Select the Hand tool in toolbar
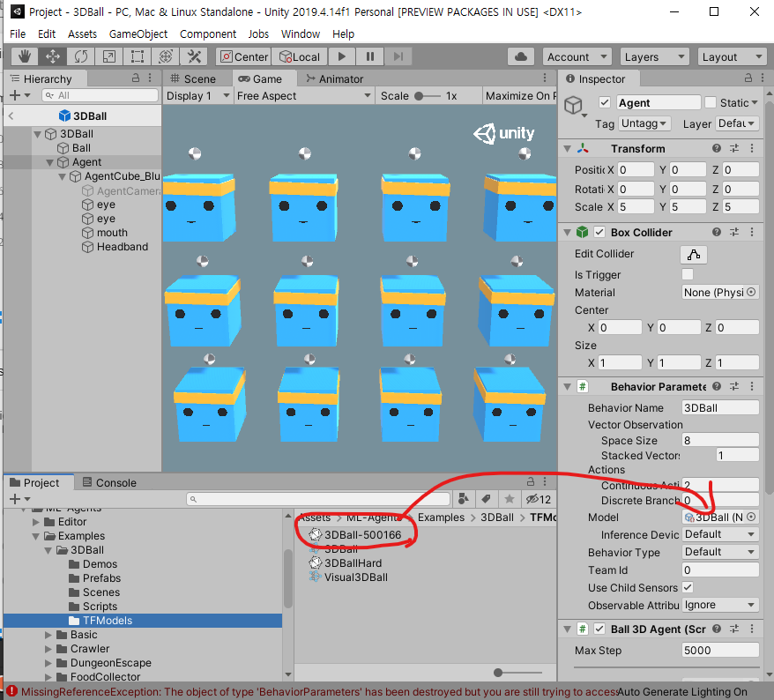The height and width of the screenshot is (700, 774). [x=24, y=56]
